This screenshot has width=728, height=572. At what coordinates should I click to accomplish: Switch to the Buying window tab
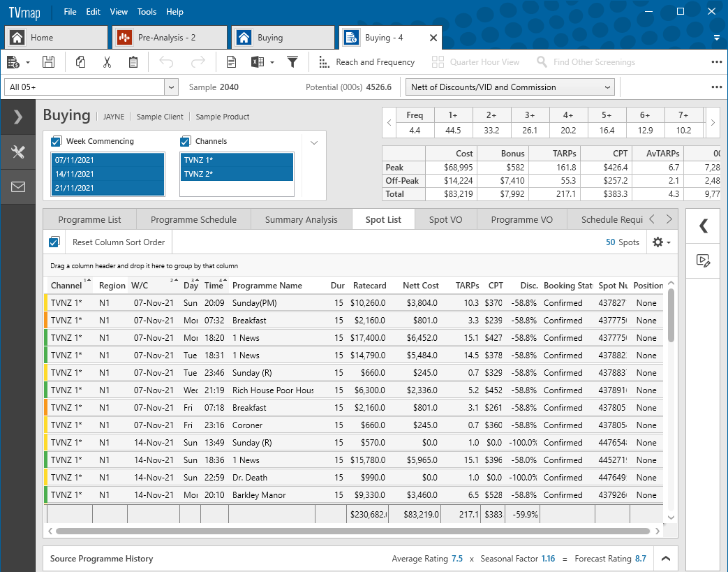[x=283, y=38]
